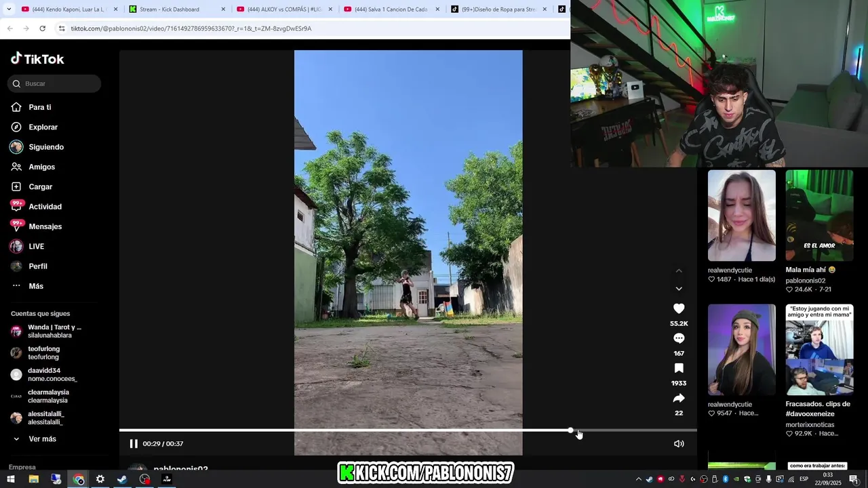Click pablononis02 author under Mala mía
Viewport: 868px width, 488px height.
point(806,281)
